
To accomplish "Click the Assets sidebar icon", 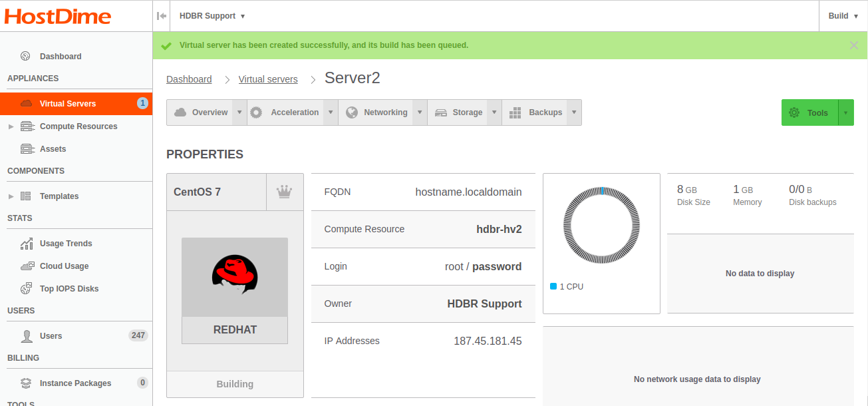I will [x=27, y=149].
